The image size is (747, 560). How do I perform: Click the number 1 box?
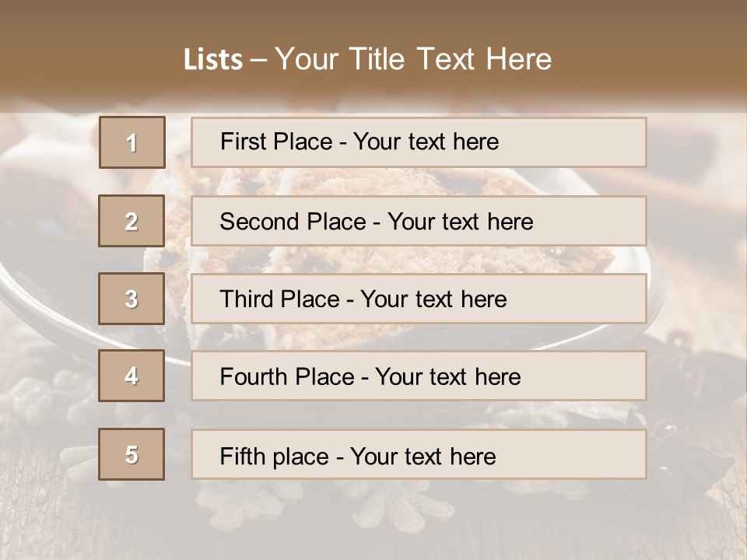click(132, 142)
